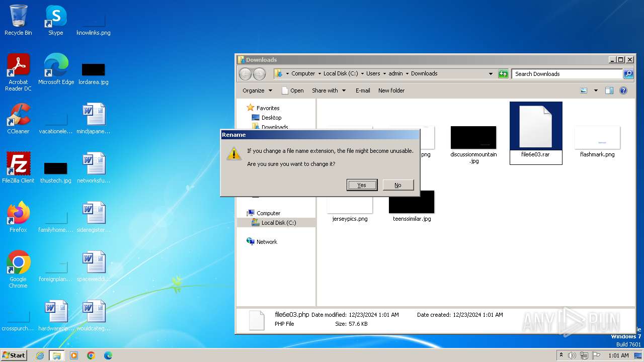Click the Search Downloads field
Screen dimensions: 644x362
568,74
